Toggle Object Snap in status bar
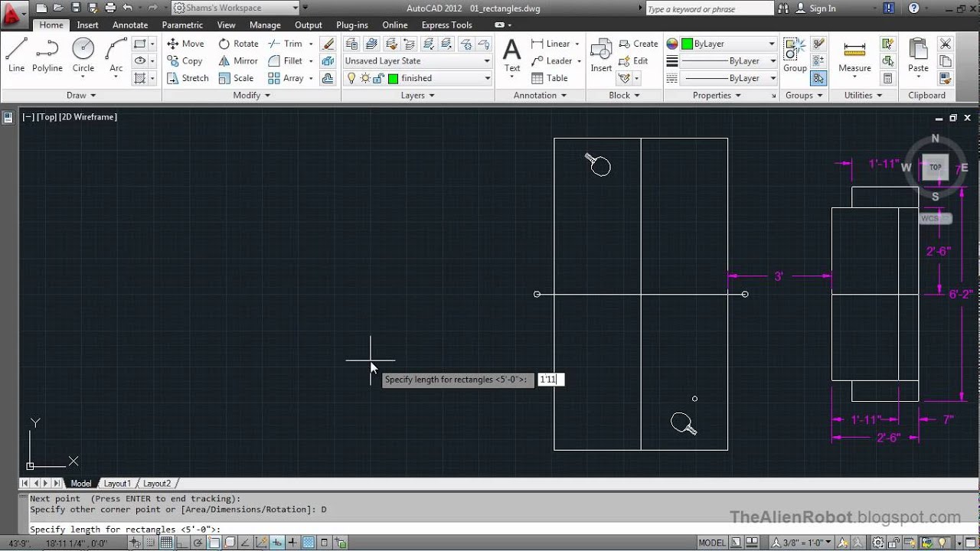 [x=214, y=543]
